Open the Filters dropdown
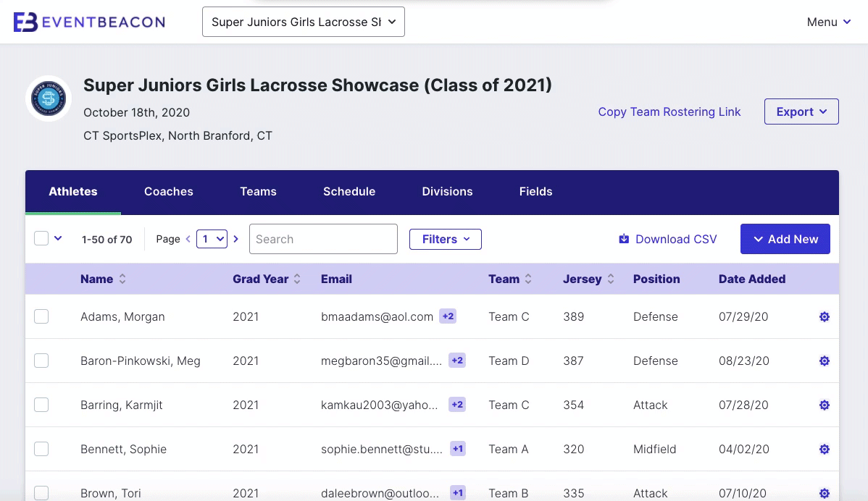This screenshot has height=501, width=868. coord(446,240)
